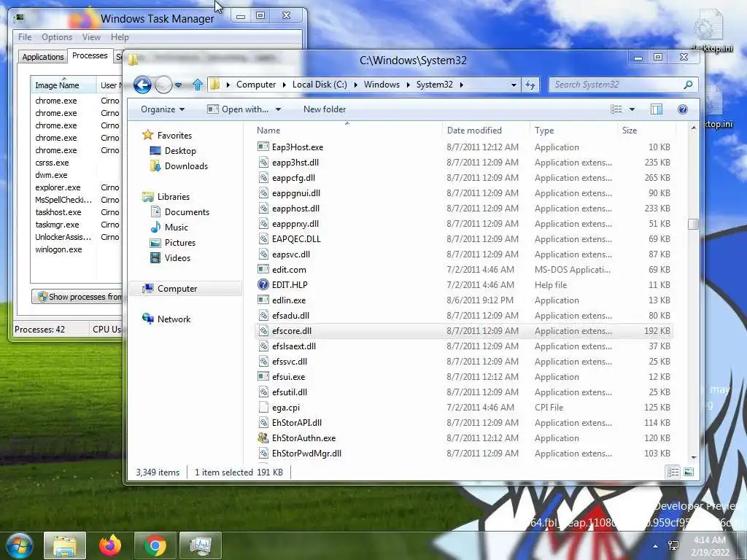Image resolution: width=747 pixels, height=560 pixels.
Task: Click the file list vertical scrollbar thumb
Action: pyautogui.click(x=693, y=224)
